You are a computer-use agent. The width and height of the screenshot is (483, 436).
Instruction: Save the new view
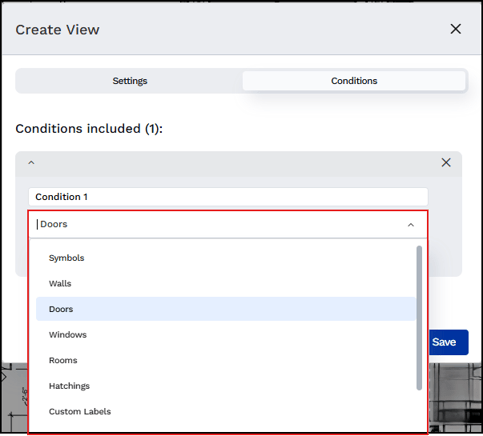(448, 342)
